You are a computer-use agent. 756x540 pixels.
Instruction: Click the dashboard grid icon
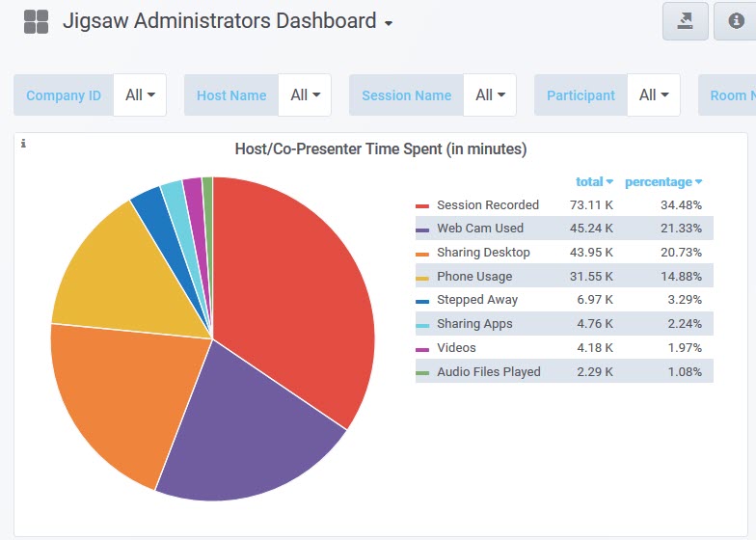click(36, 22)
